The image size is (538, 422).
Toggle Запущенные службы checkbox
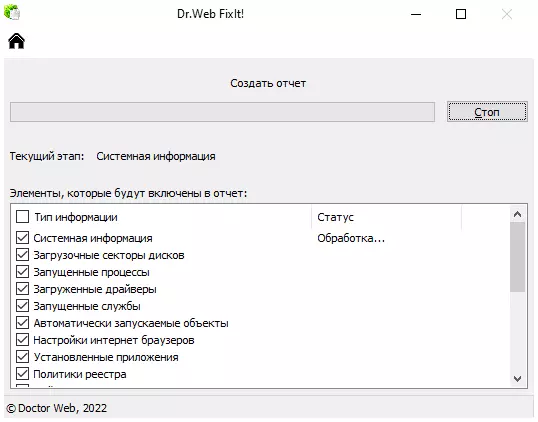23,306
